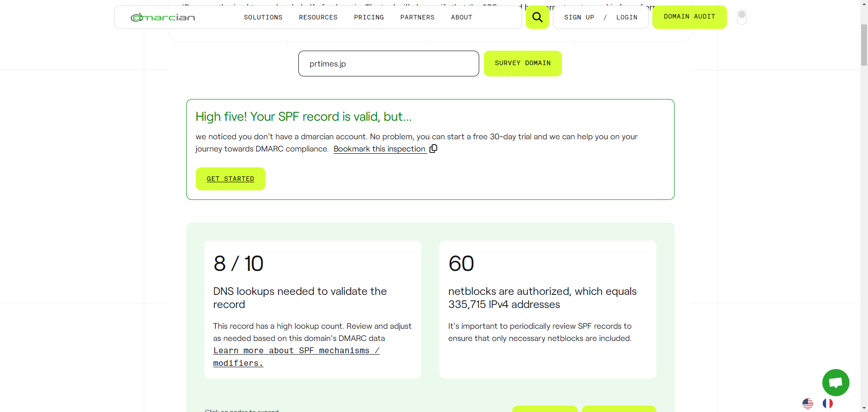Click the "8 / 10" lookup count
Viewport: 868px width, 412px height.
click(x=238, y=264)
